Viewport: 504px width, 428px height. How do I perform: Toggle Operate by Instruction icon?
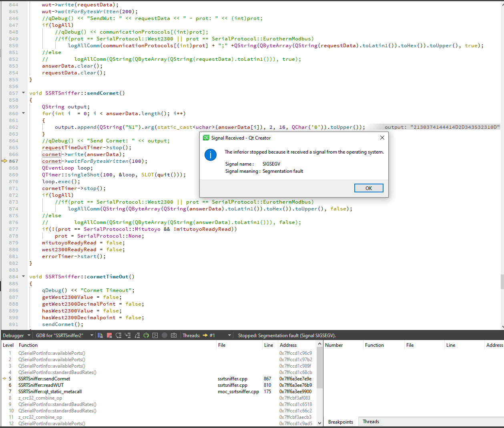(x=155, y=335)
